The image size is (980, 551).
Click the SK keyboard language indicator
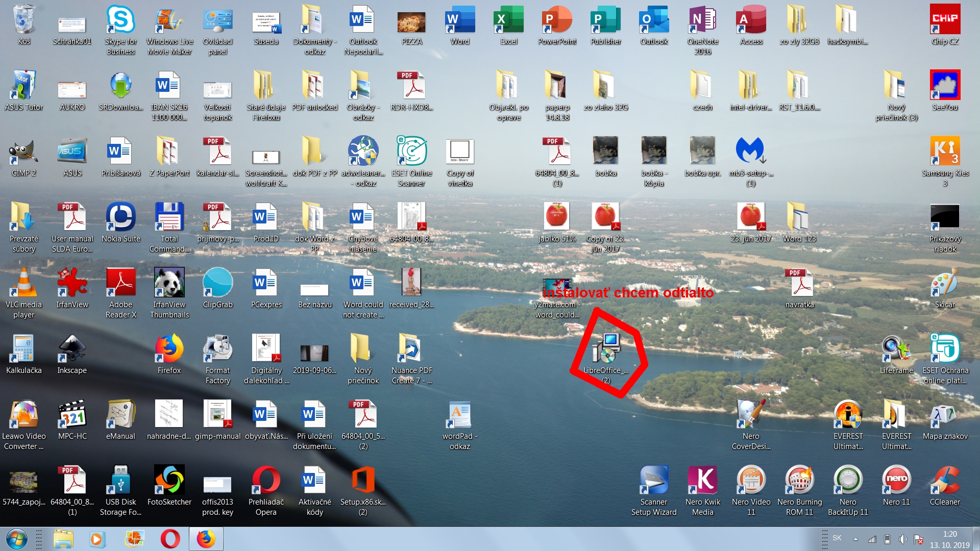pyautogui.click(x=837, y=538)
